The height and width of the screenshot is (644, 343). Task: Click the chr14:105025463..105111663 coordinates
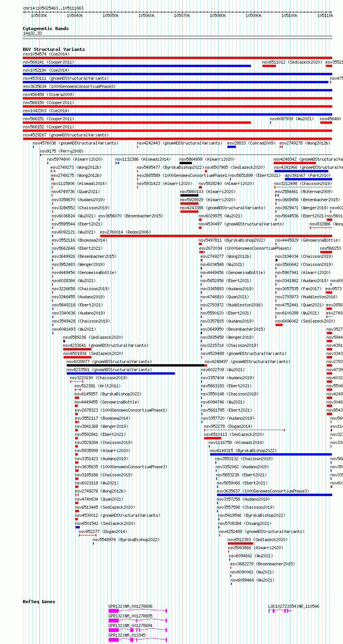coord(53,8)
